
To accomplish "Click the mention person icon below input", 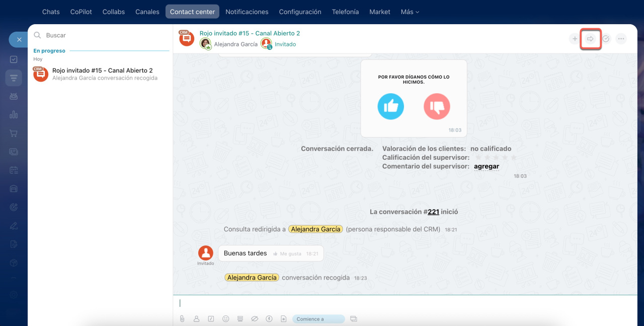I will [x=197, y=319].
